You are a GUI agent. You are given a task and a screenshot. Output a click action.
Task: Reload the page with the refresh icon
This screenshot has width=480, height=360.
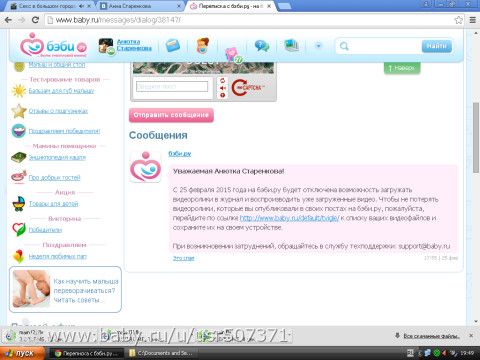tap(35, 20)
